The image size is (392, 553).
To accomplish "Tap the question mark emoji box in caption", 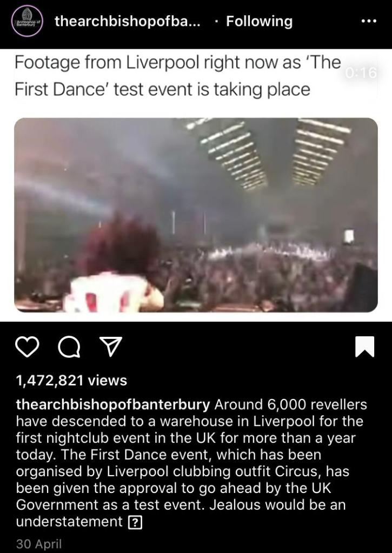I will coord(136,523).
